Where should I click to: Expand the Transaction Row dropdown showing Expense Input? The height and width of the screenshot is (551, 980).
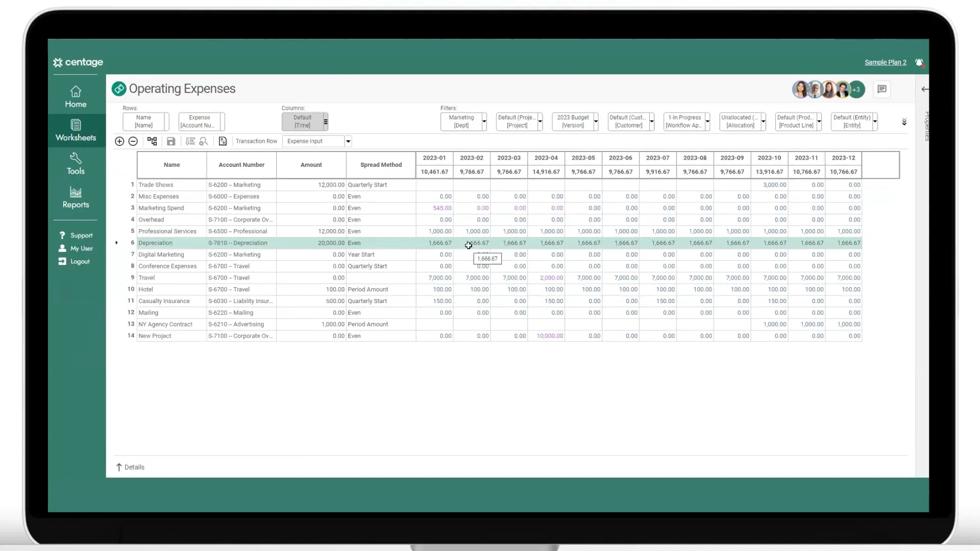tap(348, 141)
